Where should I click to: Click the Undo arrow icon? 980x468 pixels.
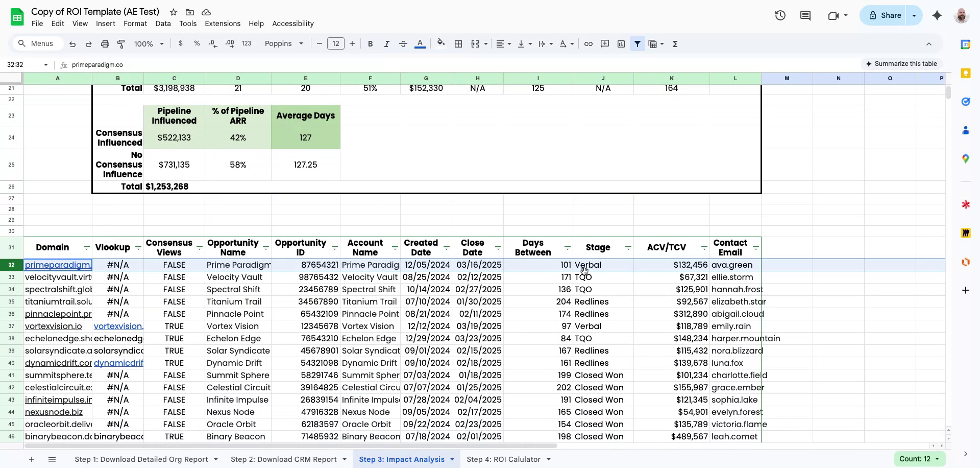(x=72, y=44)
